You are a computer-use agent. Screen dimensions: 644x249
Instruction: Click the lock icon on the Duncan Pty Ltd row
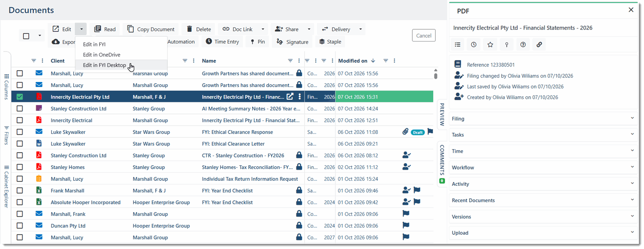coord(299,226)
